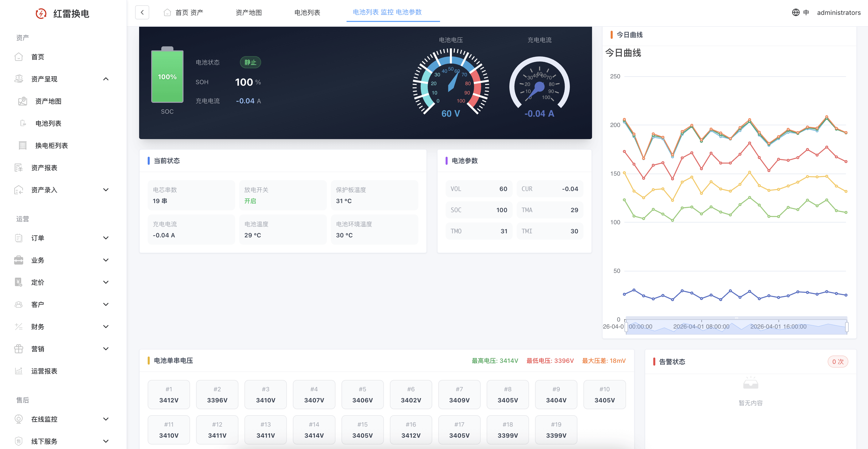
Task: Expand the 在线监控 menu
Action: point(106,419)
